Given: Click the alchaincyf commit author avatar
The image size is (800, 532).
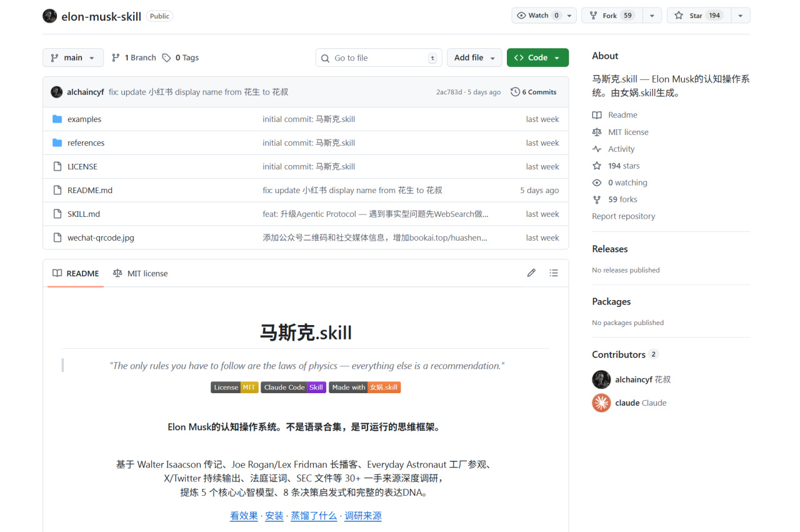Looking at the screenshot, I should 56,92.
